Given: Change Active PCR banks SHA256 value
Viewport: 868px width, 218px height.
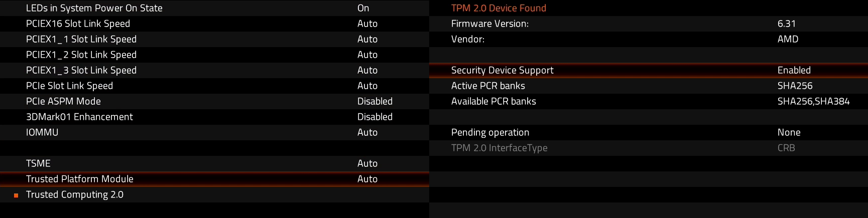Looking at the screenshot, I should point(795,86).
